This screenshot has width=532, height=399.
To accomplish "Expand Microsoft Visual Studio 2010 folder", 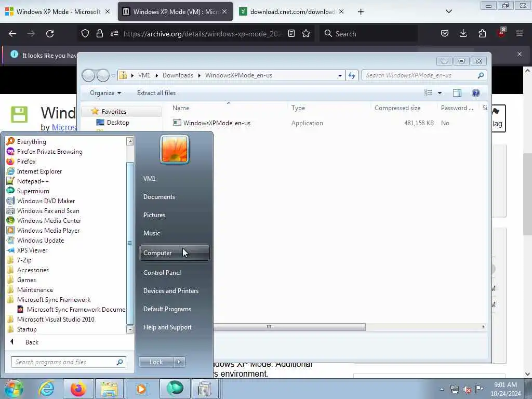I will click(56, 320).
